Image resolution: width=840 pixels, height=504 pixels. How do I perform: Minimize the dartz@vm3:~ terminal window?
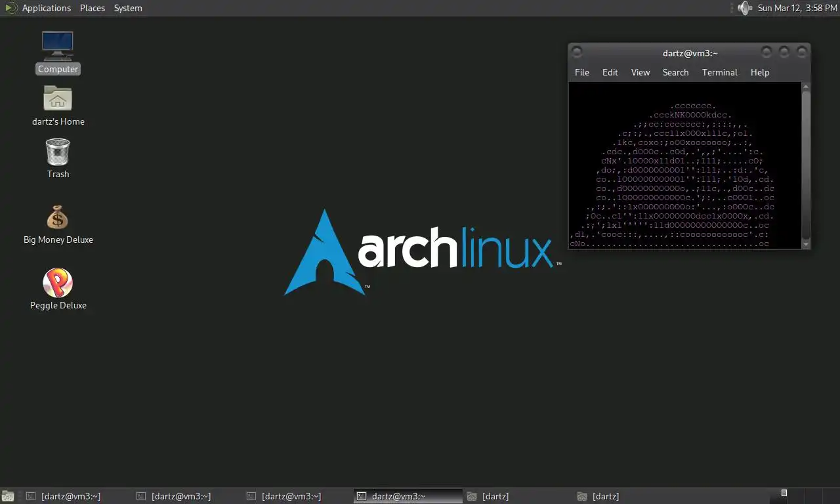coord(766,52)
